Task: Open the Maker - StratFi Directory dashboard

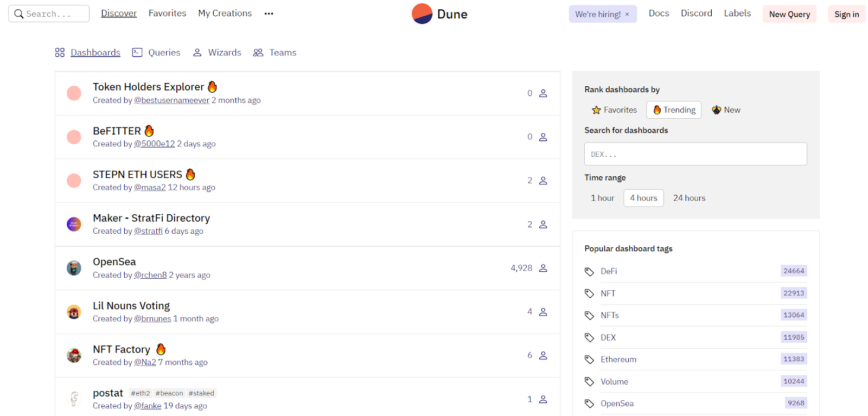Action: click(x=151, y=218)
